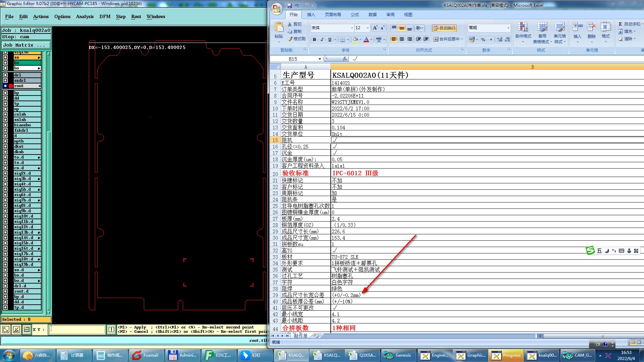Viewport: 644px width, 362px height.
Task: Click the Format Painter (格式刷)
Action: pos(297,39)
